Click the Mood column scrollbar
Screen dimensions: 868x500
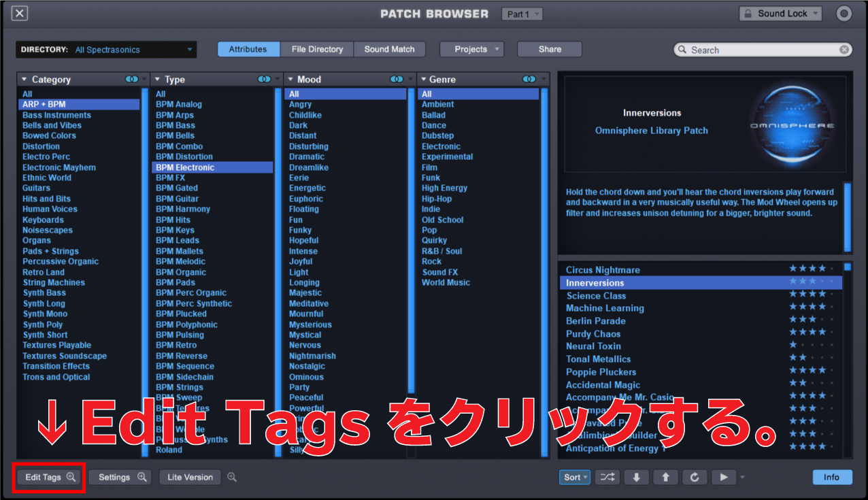410,240
